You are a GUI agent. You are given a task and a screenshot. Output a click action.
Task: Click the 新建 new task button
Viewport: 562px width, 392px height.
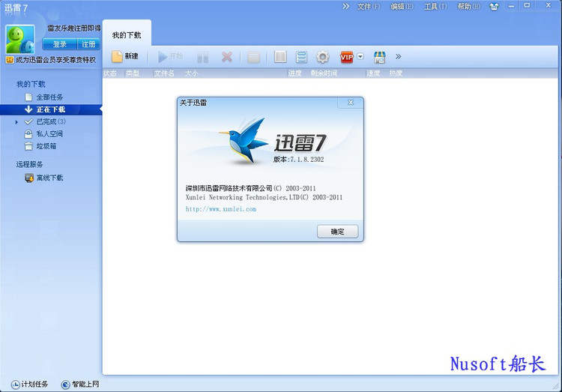[125, 56]
